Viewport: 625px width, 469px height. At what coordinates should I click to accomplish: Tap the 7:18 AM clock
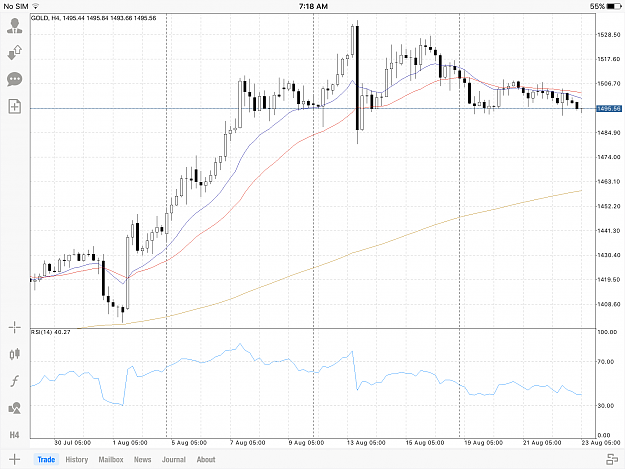[313, 6]
